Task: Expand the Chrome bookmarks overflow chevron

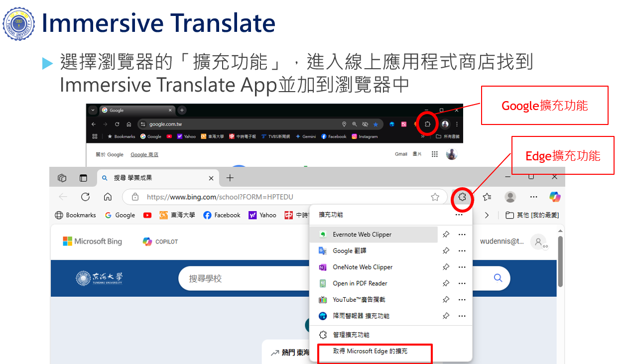Action: [422, 136]
